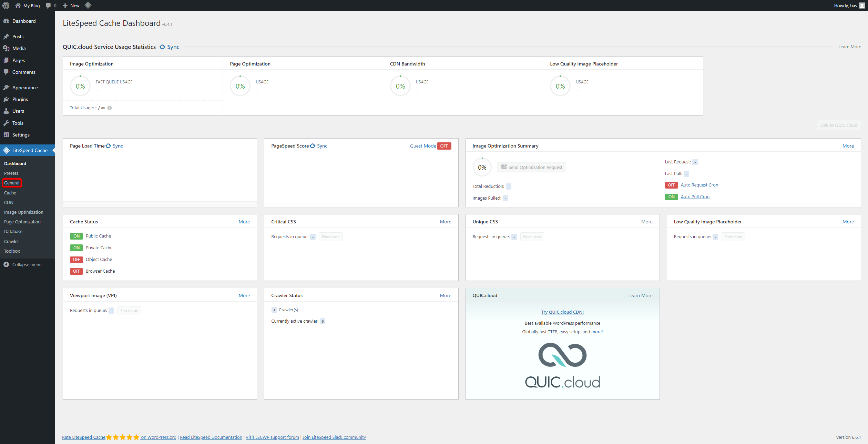
Task: Open the General submenu item
Action: click(x=12, y=183)
